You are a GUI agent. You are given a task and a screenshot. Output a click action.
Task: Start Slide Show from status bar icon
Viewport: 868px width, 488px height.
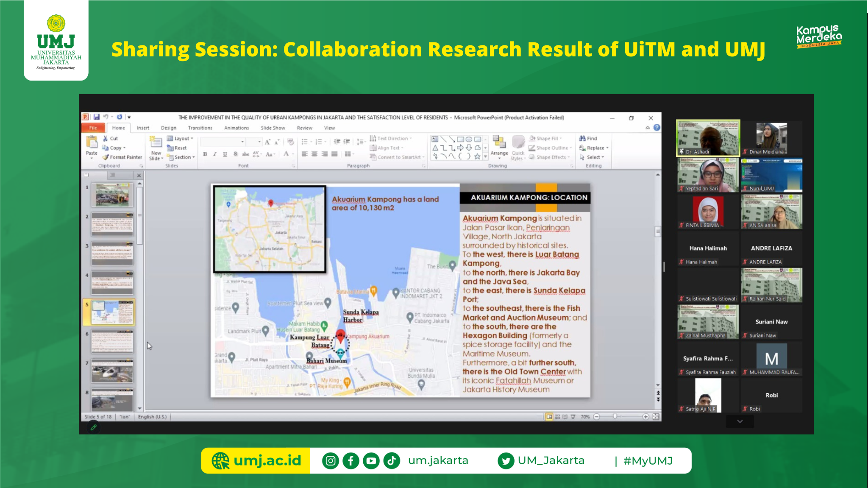click(x=573, y=417)
